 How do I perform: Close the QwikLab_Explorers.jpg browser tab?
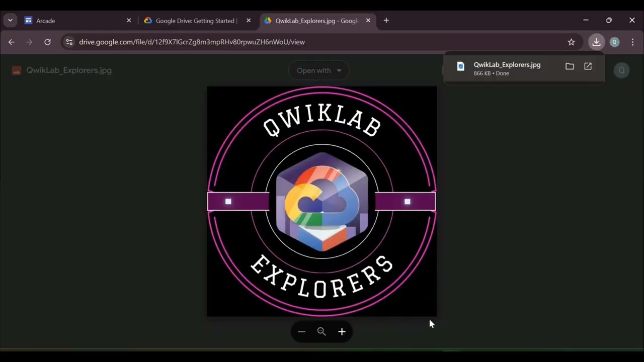(368, 21)
